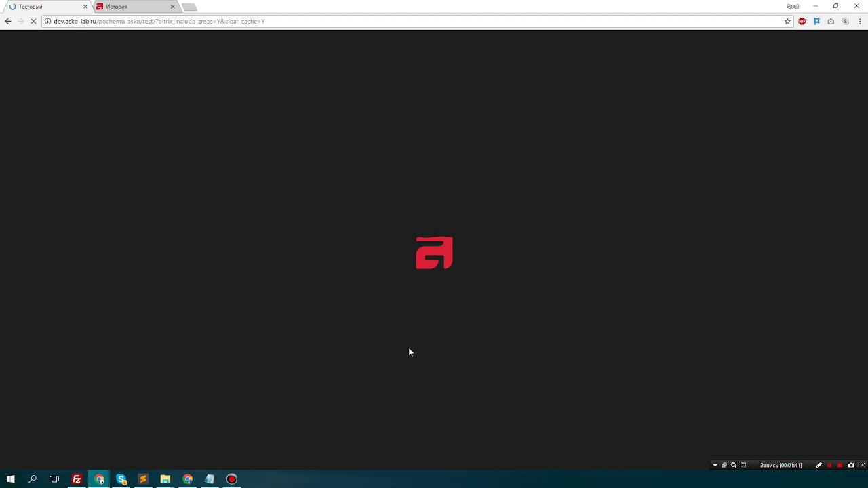Image resolution: width=868 pixels, height=488 pixels.
Task: Bookmark this page with the star
Action: pos(787,21)
